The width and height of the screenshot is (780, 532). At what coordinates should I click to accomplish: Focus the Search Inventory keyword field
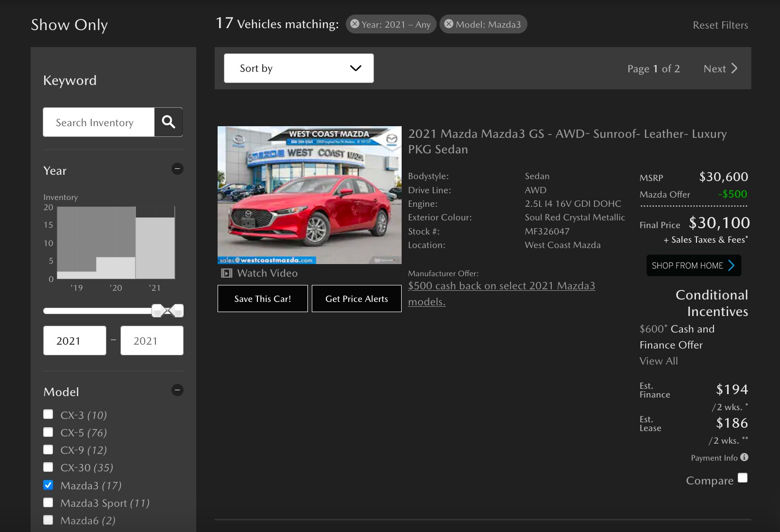(99, 122)
